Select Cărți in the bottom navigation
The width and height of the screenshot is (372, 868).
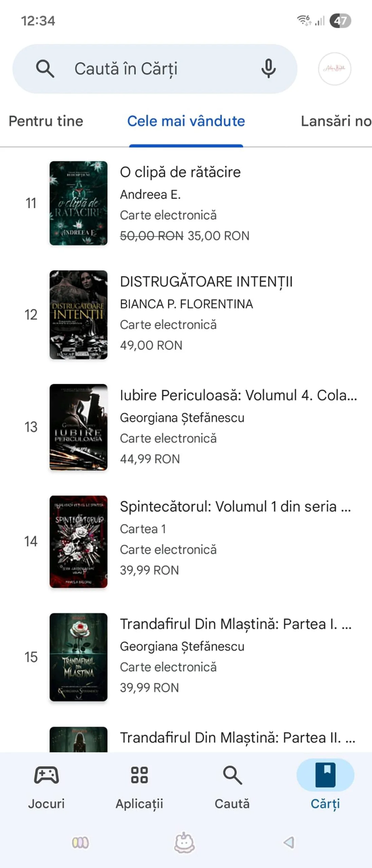[x=325, y=788]
